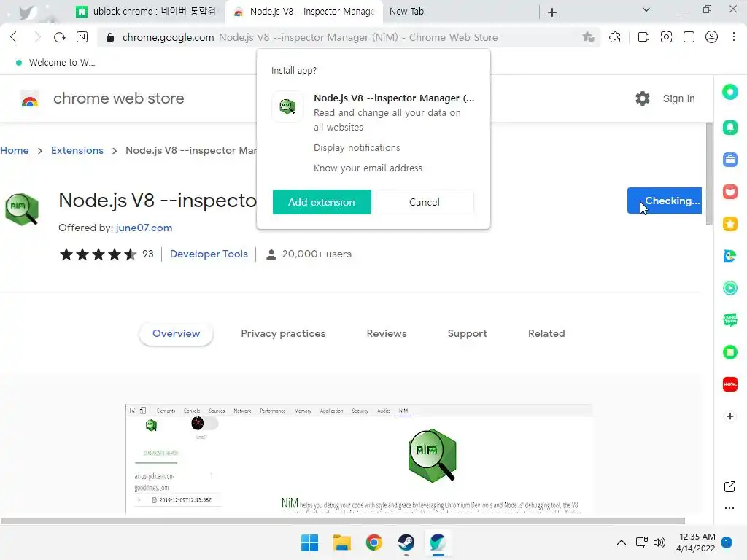Open the extensions puzzle menu
The image size is (747, 560).
[615, 37]
